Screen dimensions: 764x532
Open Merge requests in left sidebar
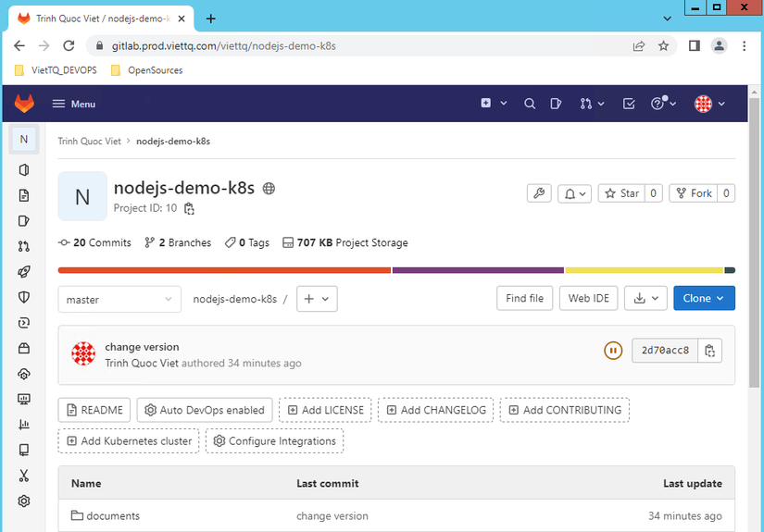(x=24, y=246)
